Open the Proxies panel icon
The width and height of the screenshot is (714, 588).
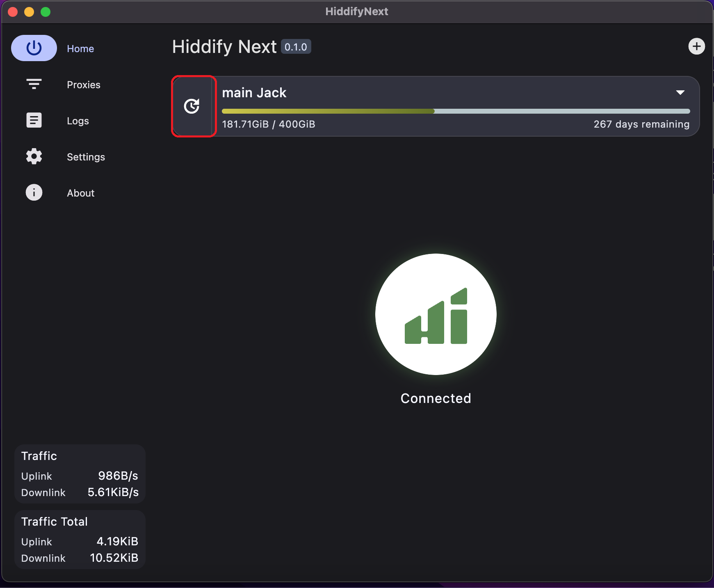click(34, 84)
